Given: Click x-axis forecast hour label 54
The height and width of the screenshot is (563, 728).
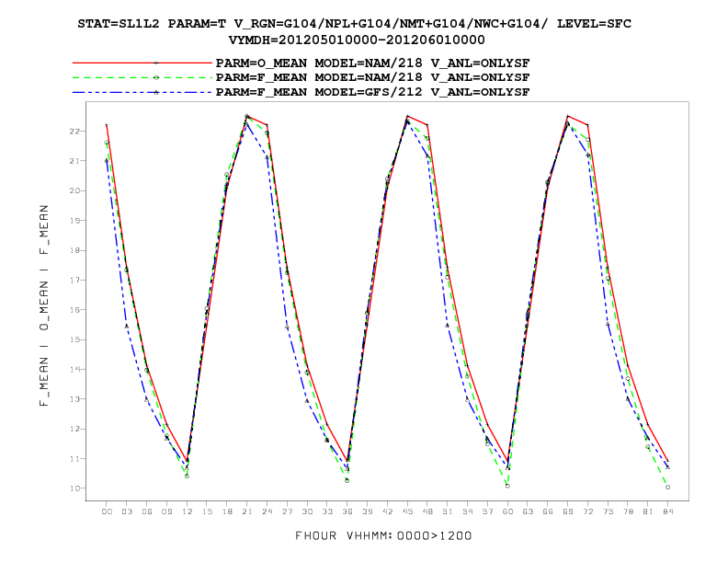Looking at the screenshot, I should pyautogui.click(x=467, y=511).
